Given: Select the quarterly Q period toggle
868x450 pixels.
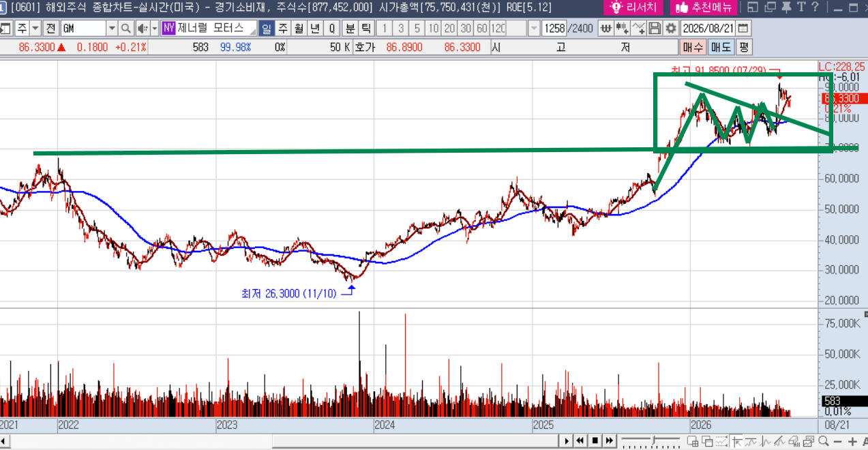Looking at the screenshot, I should tap(331, 29).
